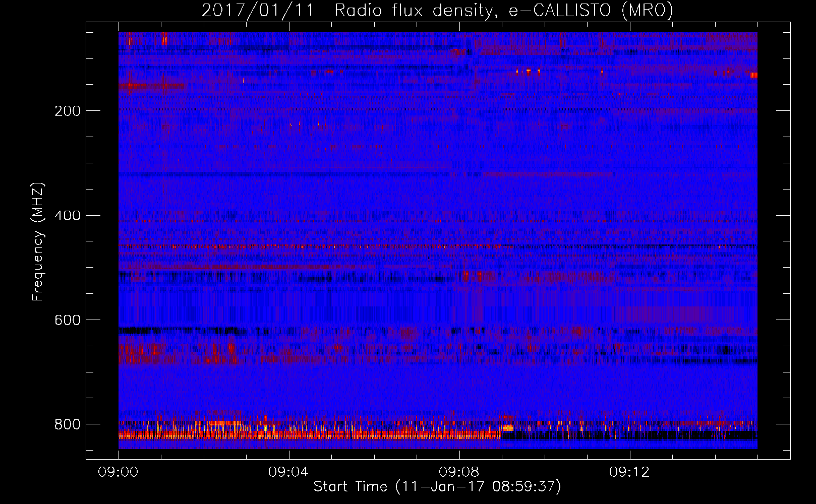Select the 09:08 time axis label
Viewport: 816px width, 504px height.
pos(459,472)
